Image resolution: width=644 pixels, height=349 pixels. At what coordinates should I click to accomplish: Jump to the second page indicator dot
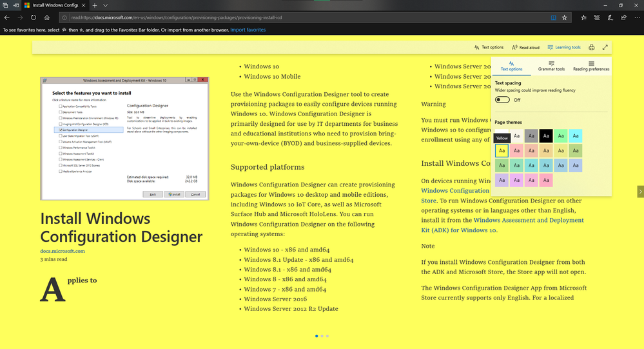pyautogui.click(x=322, y=336)
